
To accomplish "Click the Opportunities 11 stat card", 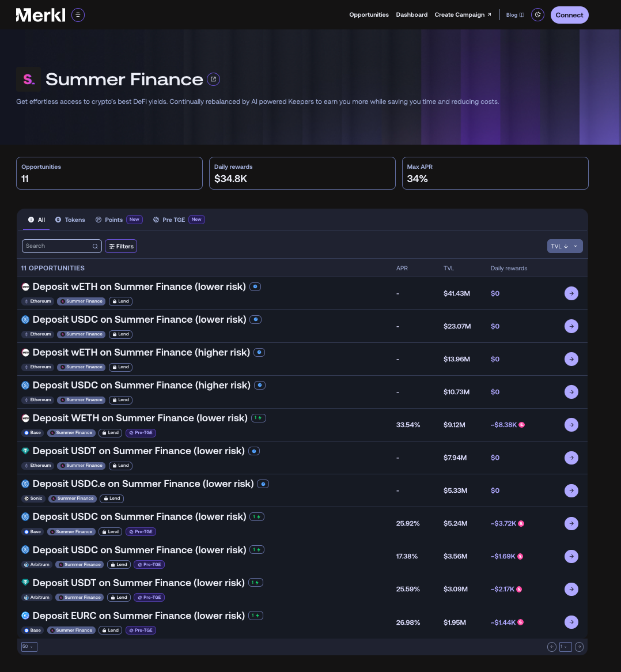I will coord(109,173).
